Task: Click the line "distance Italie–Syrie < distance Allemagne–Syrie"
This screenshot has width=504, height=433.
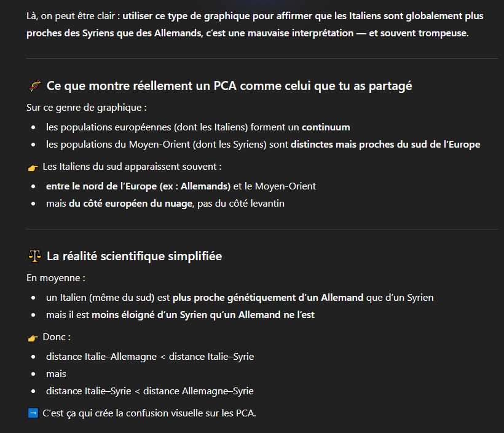Action: (x=149, y=391)
